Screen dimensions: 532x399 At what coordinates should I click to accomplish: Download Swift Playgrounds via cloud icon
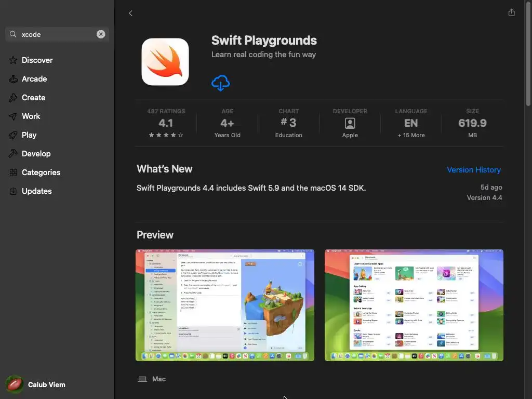pyautogui.click(x=220, y=83)
